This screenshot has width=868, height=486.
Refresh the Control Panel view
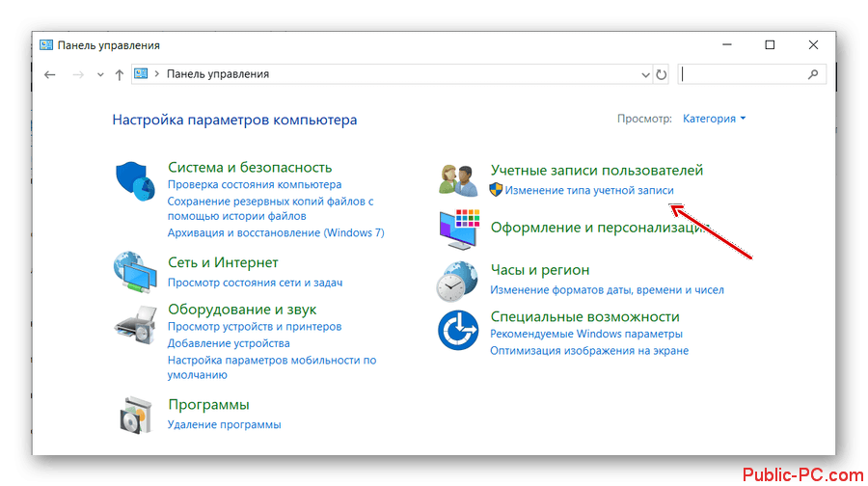click(661, 74)
